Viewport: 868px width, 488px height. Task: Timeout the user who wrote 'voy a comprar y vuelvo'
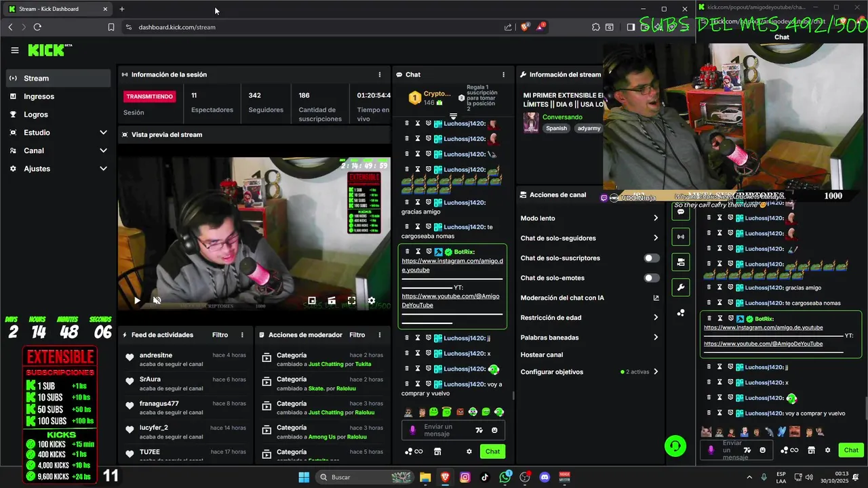pyautogui.click(x=418, y=384)
